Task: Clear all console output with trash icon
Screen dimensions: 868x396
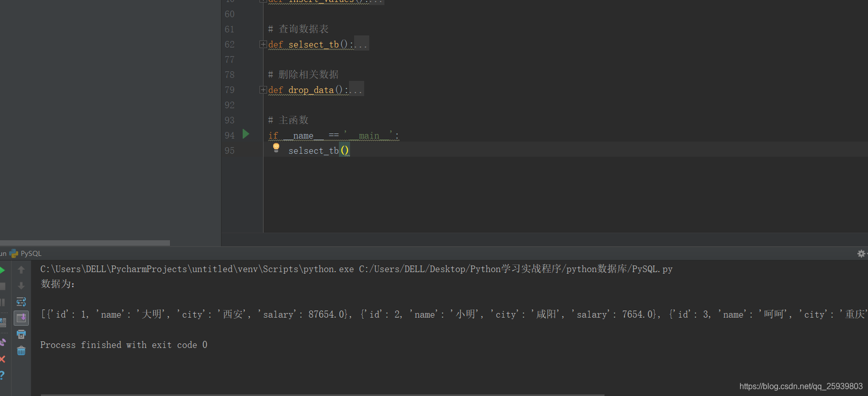Action: [21, 350]
